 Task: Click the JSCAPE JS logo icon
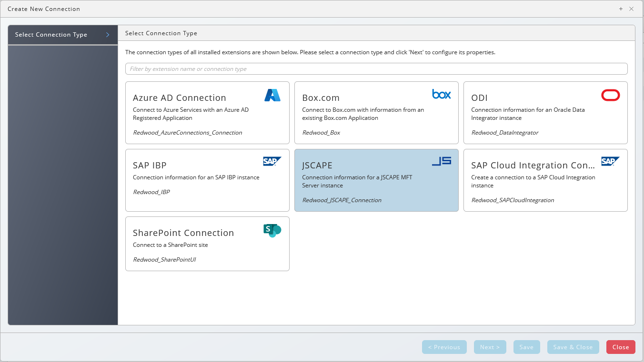coord(442,161)
